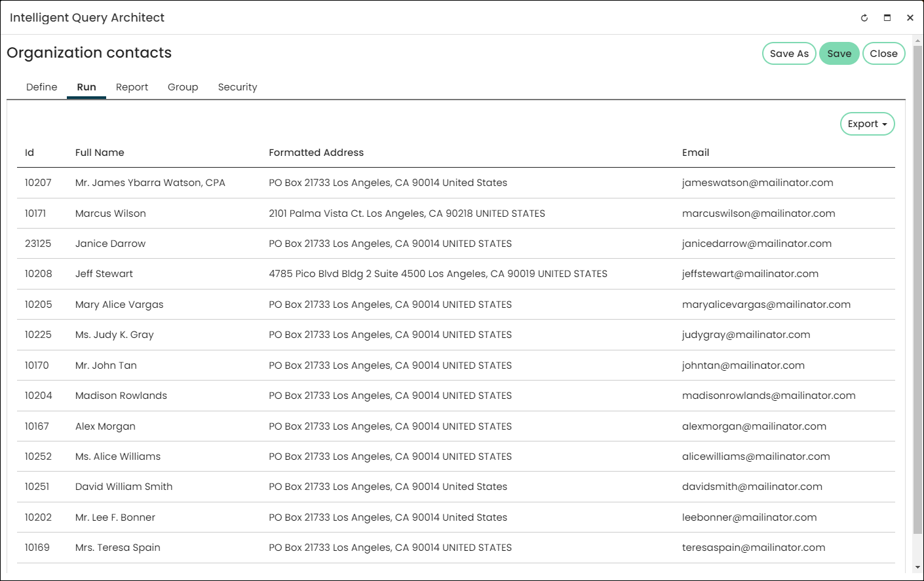924x581 pixels.
Task: Select the Mr. Lee F. Bonner name cell
Action: tap(115, 517)
